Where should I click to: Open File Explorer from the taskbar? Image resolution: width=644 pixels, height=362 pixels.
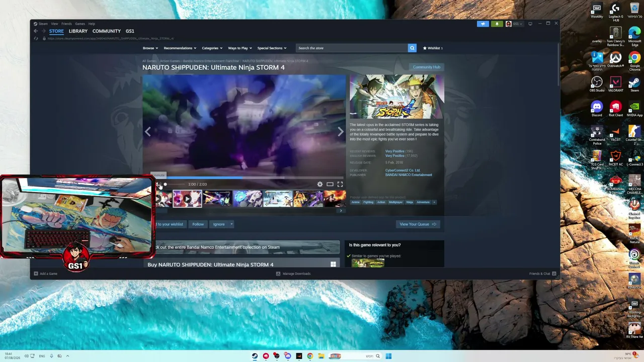(x=321, y=356)
